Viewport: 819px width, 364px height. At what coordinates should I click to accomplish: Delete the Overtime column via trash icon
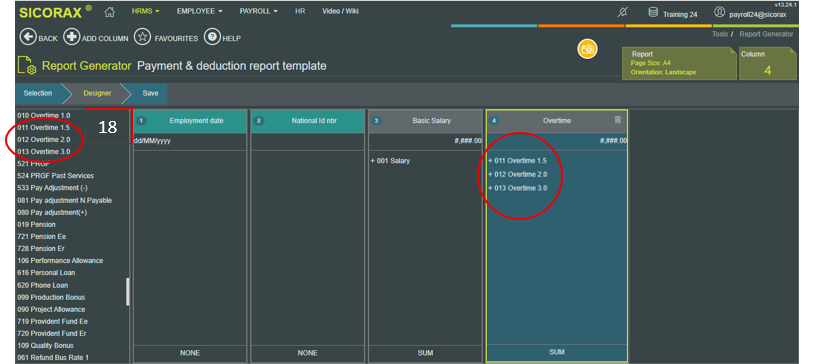(618, 120)
